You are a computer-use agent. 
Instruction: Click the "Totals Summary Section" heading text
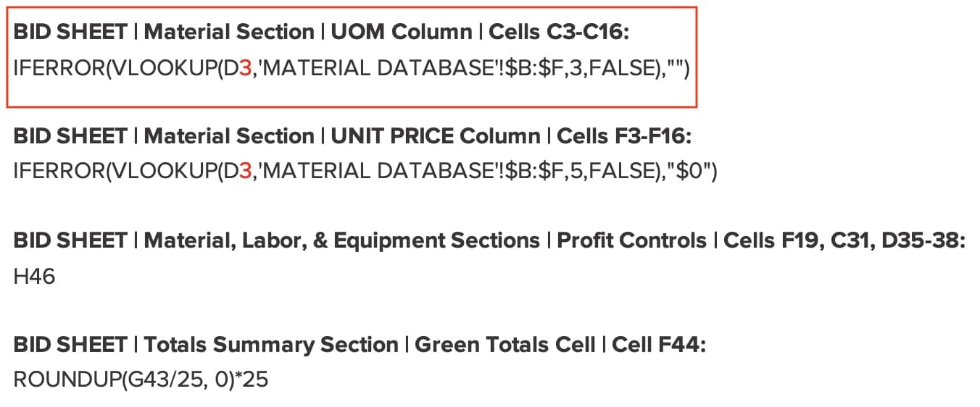pyautogui.click(x=271, y=345)
